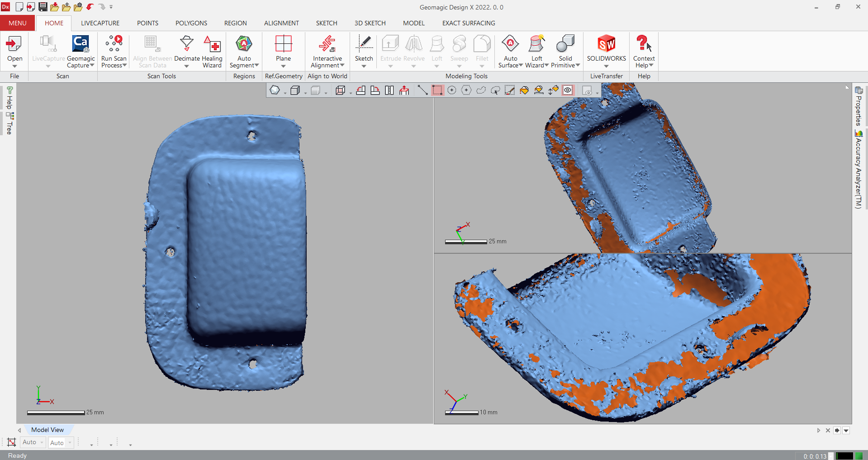
Task: Expand the Solid Primitive dropdown
Action: 578,66
